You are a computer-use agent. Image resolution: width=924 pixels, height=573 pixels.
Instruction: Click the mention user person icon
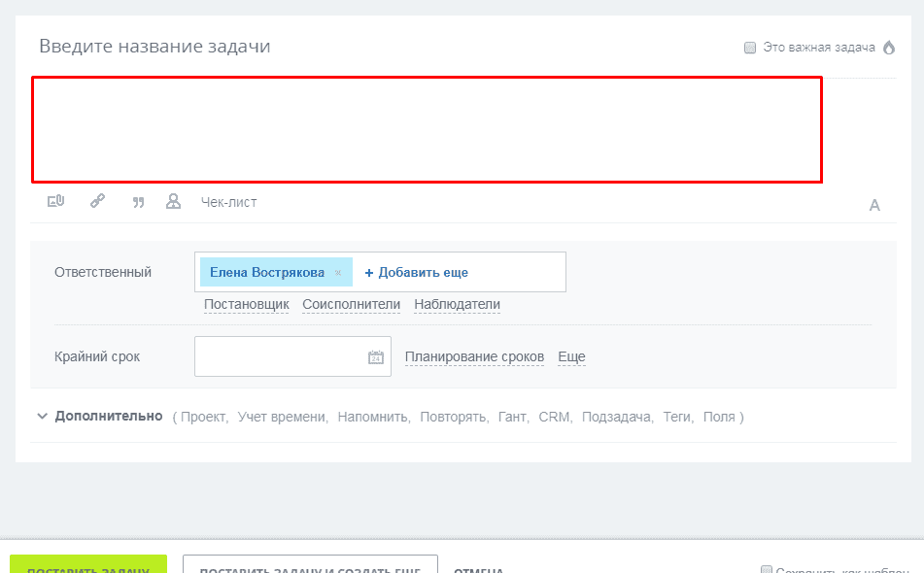pos(174,202)
